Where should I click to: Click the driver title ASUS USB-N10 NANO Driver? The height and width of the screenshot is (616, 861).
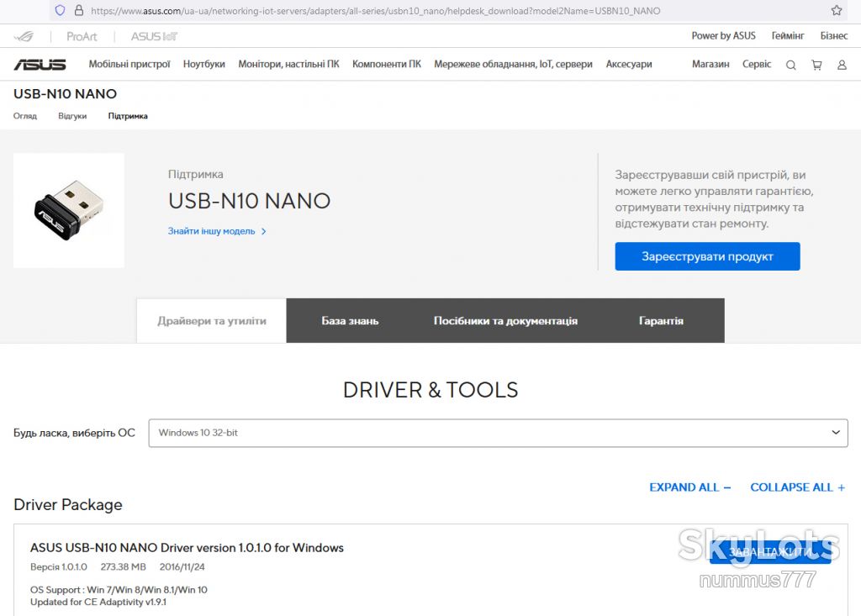[x=188, y=547]
